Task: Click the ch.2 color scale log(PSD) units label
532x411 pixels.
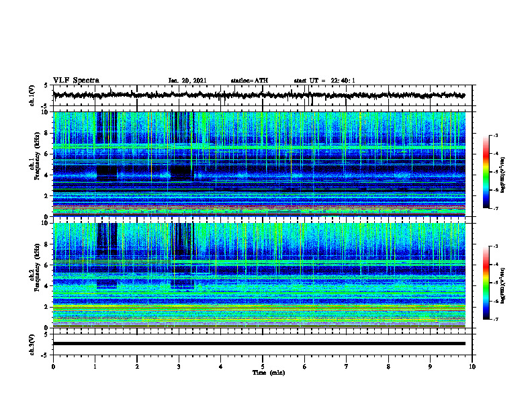Action: [503, 286]
